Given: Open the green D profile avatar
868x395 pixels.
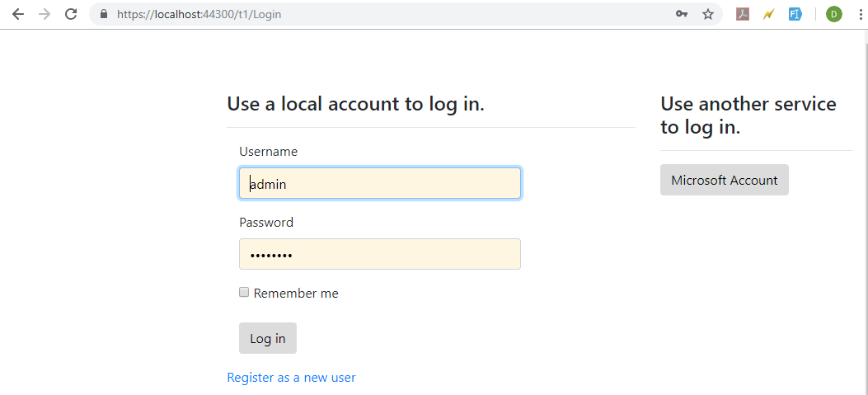Looking at the screenshot, I should tap(833, 14).
